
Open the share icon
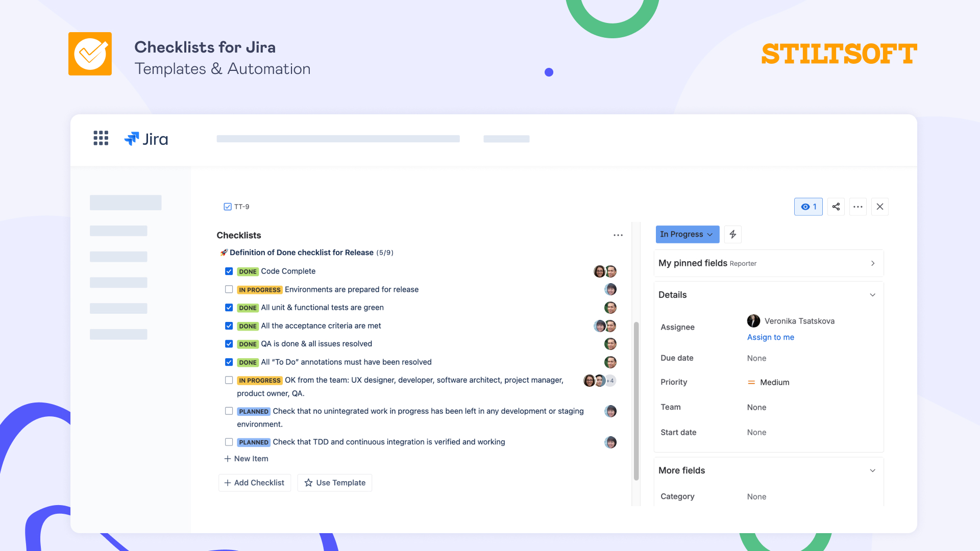tap(836, 207)
